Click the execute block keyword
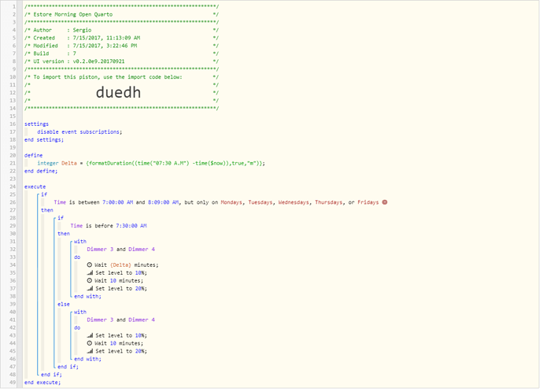This screenshot has height=392, width=543. pos(35,187)
